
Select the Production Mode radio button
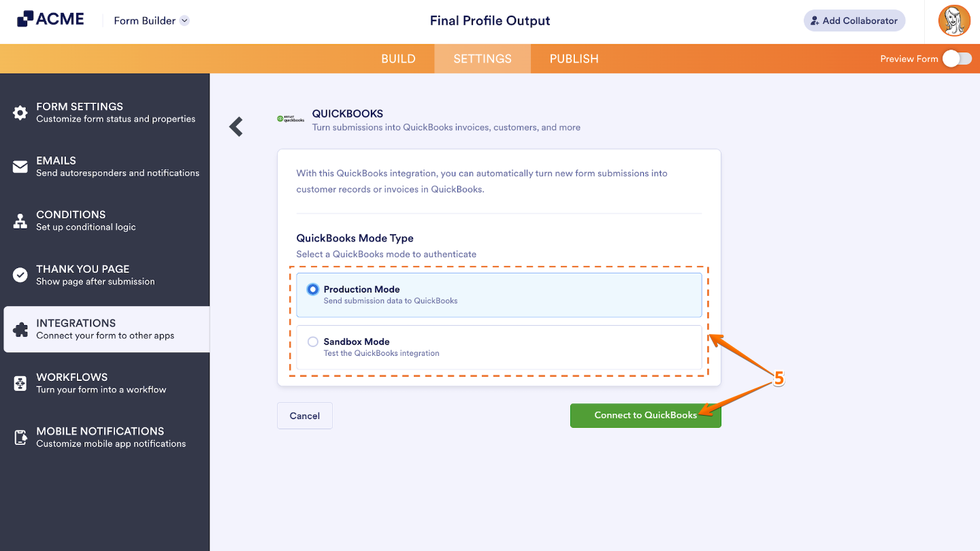(312, 289)
